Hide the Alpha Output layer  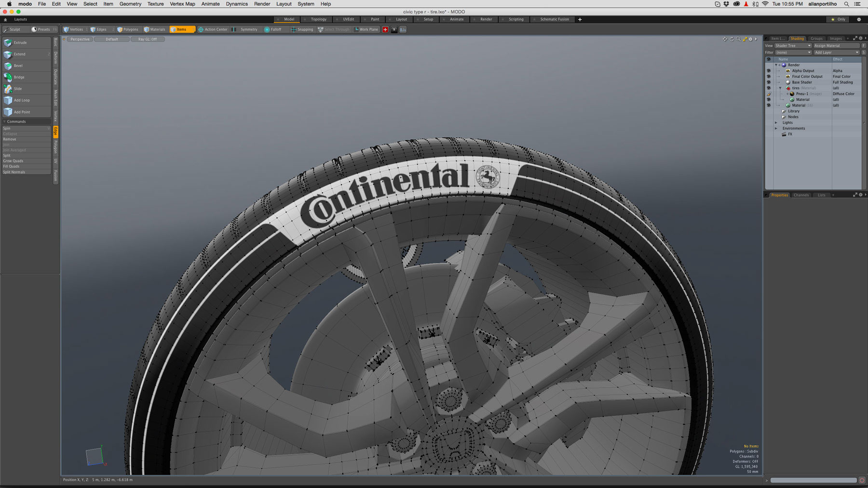(x=769, y=70)
